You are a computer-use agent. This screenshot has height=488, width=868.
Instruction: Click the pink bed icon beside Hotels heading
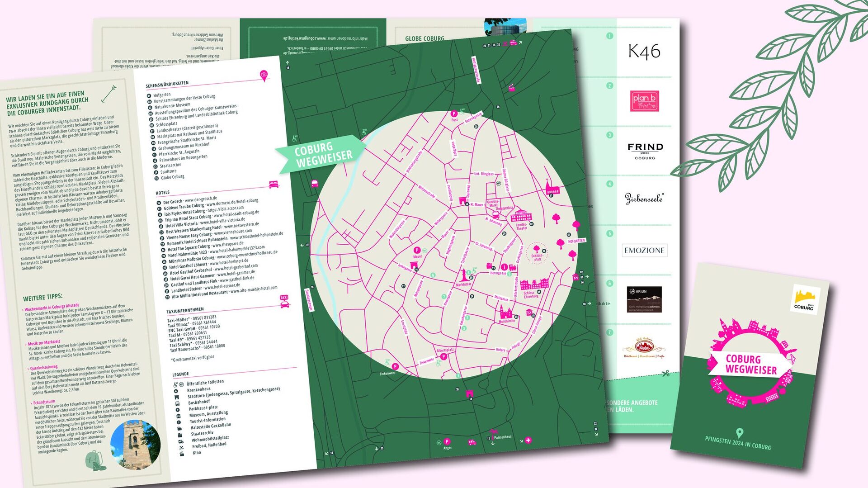(x=274, y=184)
